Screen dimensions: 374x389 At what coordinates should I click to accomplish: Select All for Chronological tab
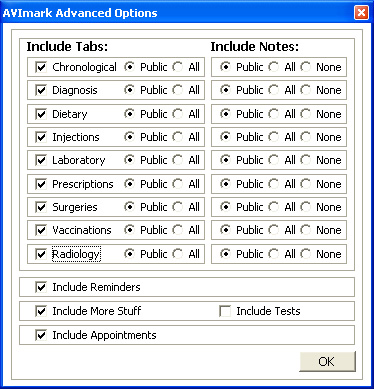(178, 67)
